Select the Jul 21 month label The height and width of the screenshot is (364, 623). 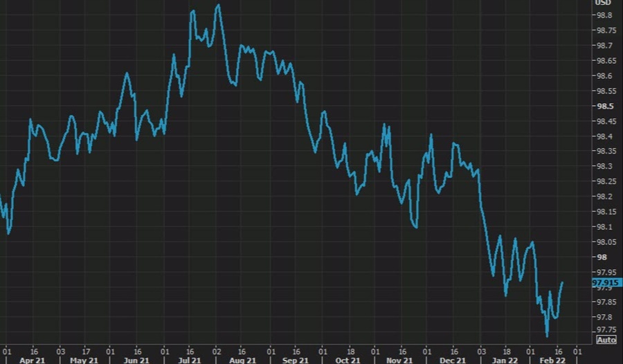[190, 360]
